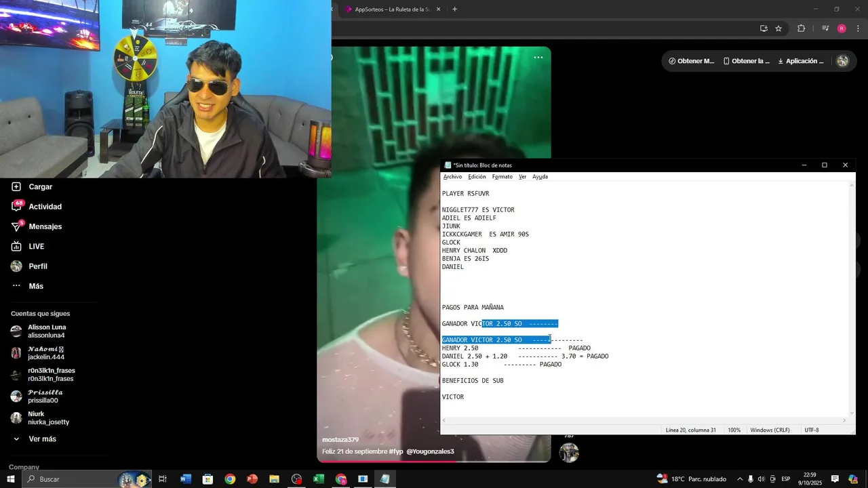Open r0n3lk1n_frases followed account
This screenshot has height=488, width=868.
click(43, 375)
